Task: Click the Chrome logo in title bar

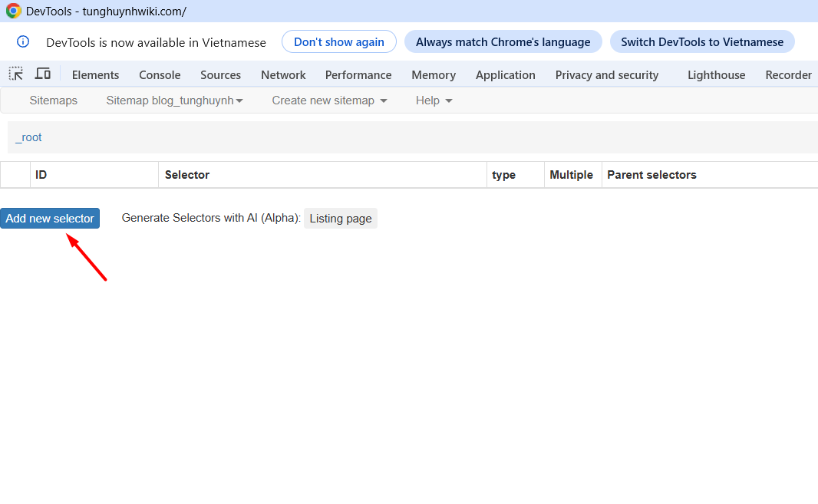Action: 13,11
